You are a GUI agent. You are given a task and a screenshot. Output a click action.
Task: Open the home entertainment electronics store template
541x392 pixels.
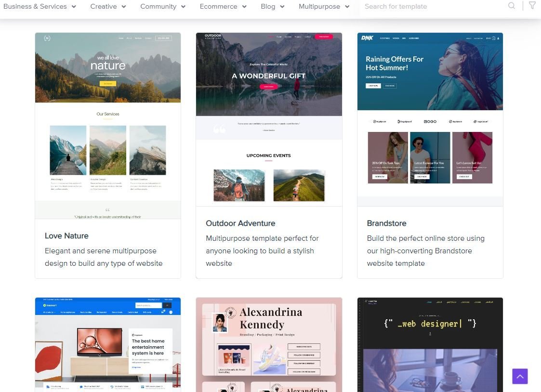pyautogui.click(x=108, y=344)
